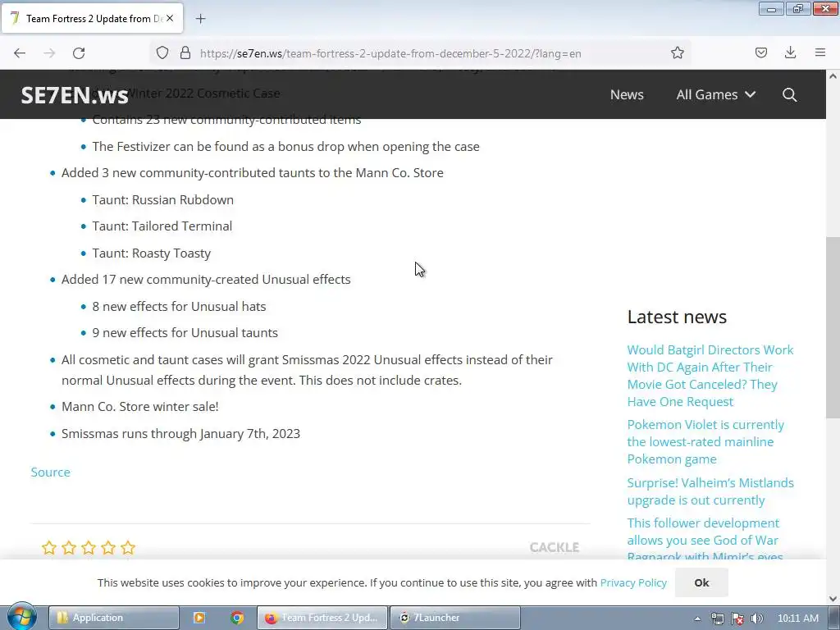840x630 pixels.
Task: Click the 10:11 AM taskbar clock
Action: click(797, 619)
